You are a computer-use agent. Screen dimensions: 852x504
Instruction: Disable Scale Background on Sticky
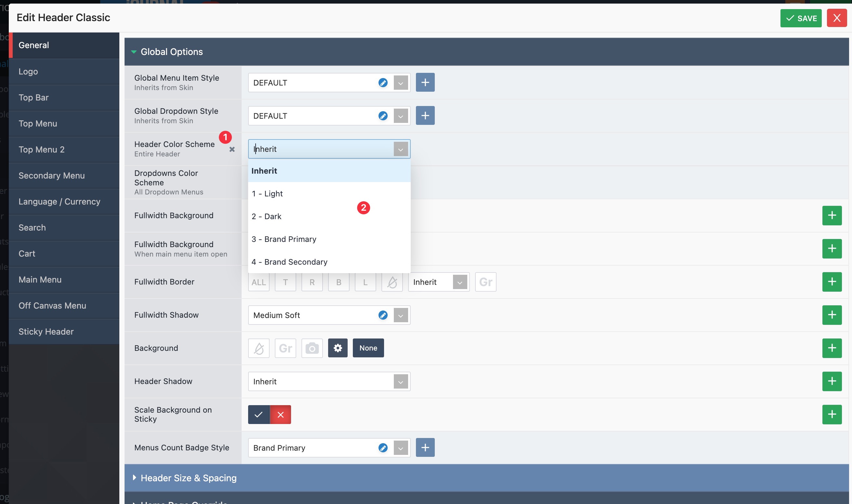click(x=280, y=414)
